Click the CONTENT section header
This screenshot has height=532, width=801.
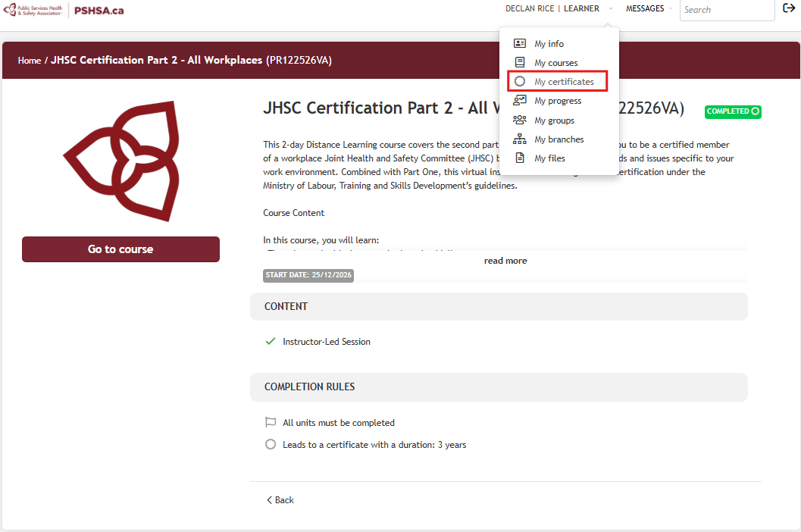(x=499, y=306)
